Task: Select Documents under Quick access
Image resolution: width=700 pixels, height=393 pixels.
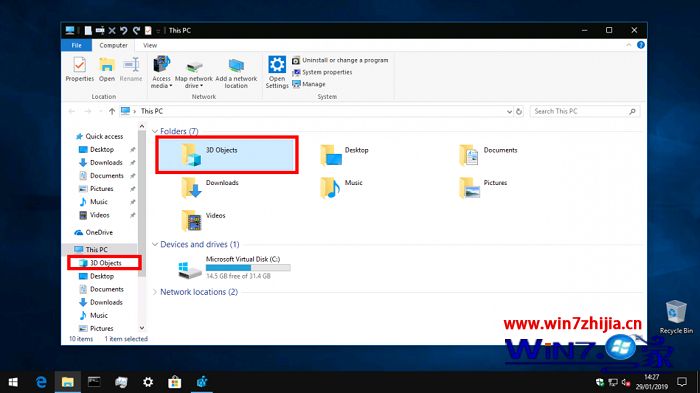Action: coord(101,176)
